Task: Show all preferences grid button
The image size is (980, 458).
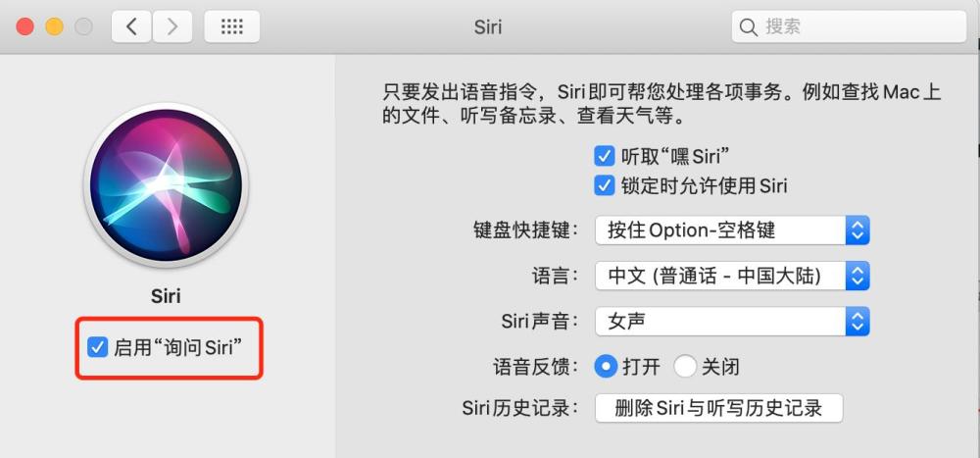Action: (231, 26)
